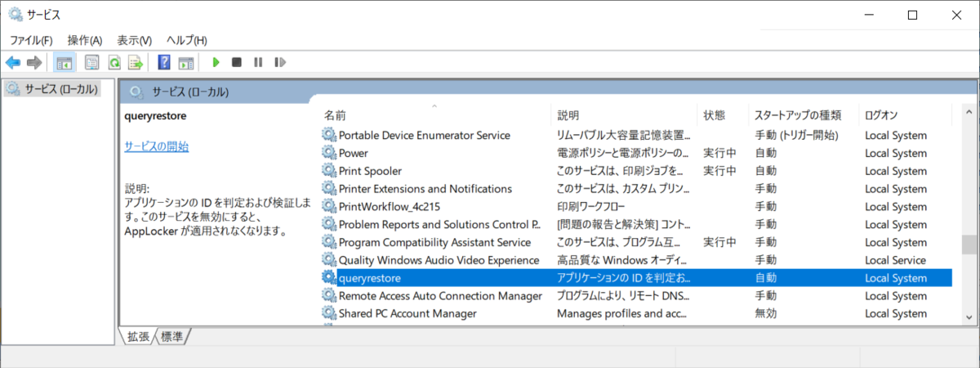Open the ヘルプ(H) menu

pyautogui.click(x=187, y=40)
